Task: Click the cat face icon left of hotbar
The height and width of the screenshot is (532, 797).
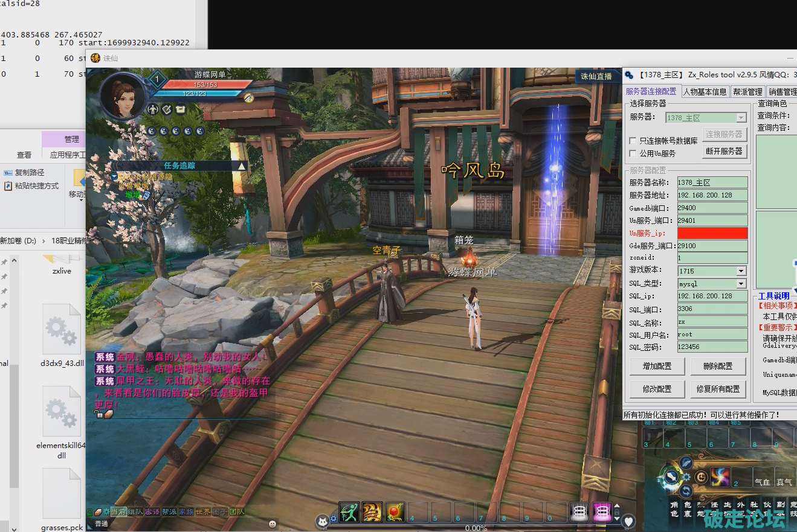Action: pyautogui.click(x=323, y=521)
